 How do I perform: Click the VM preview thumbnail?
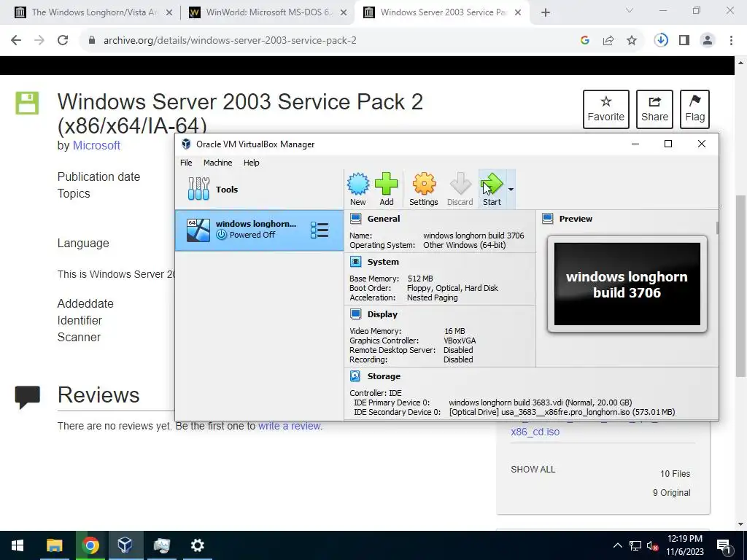(x=627, y=284)
